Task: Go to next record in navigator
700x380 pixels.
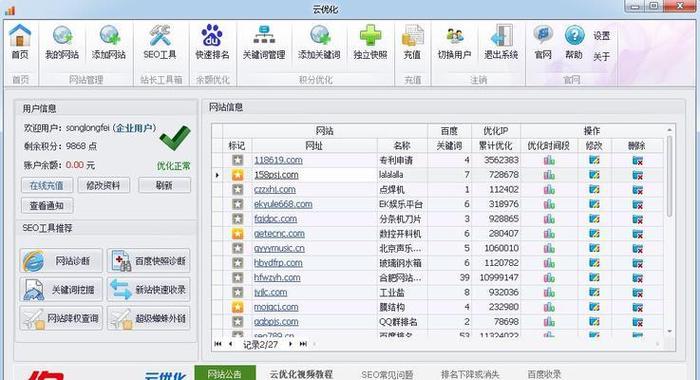Action: 290,344
